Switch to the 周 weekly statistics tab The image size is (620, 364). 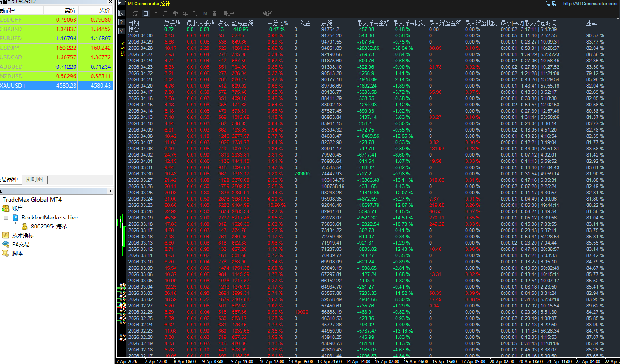156,13
